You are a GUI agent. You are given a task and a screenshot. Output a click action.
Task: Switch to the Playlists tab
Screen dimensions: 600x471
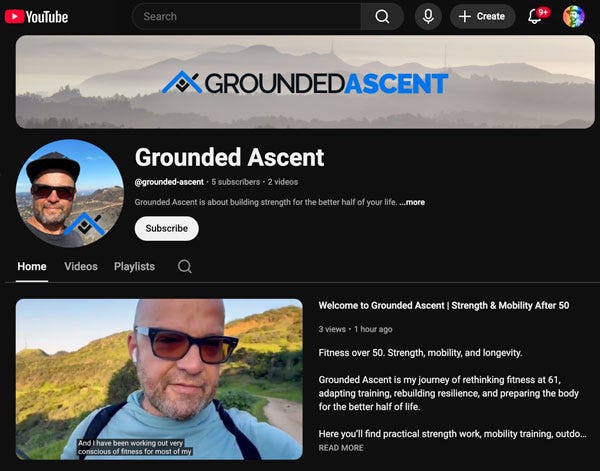tap(134, 266)
